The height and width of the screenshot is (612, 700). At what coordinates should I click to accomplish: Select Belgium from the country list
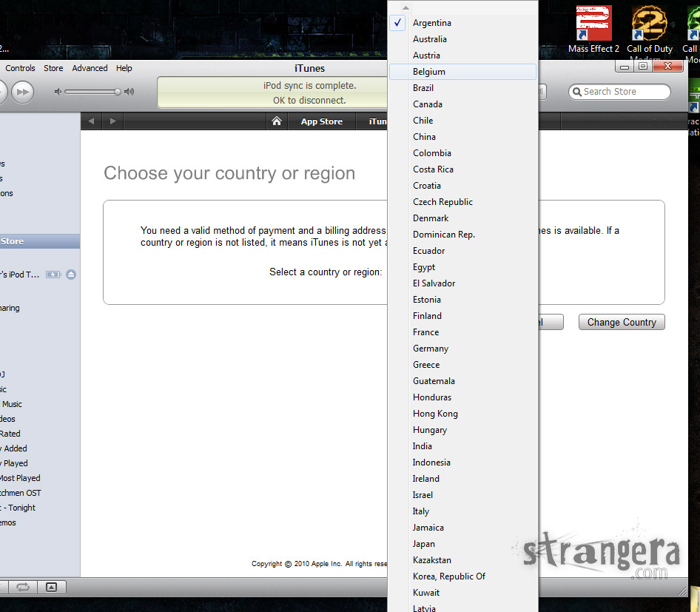click(429, 72)
